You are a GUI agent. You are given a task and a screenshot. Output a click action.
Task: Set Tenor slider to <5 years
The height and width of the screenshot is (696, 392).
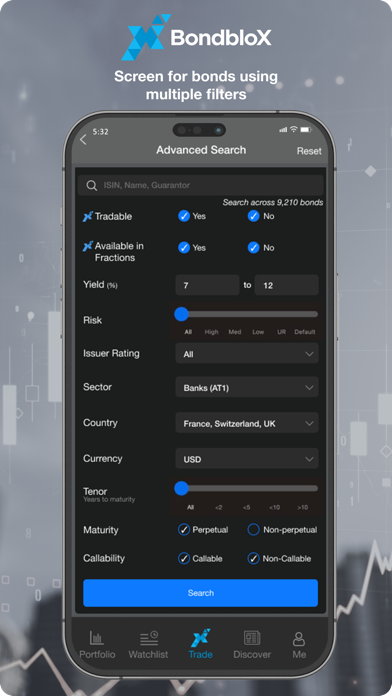tap(246, 507)
